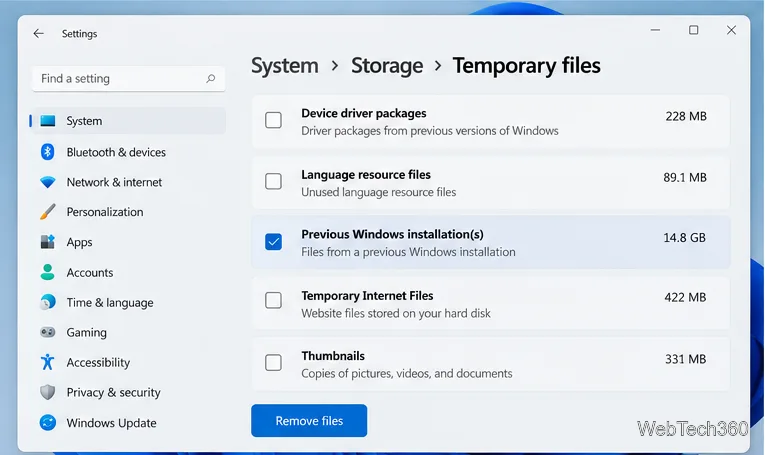Click the Personalization paintbrush icon
The image size is (765, 455).
[48, 212]
